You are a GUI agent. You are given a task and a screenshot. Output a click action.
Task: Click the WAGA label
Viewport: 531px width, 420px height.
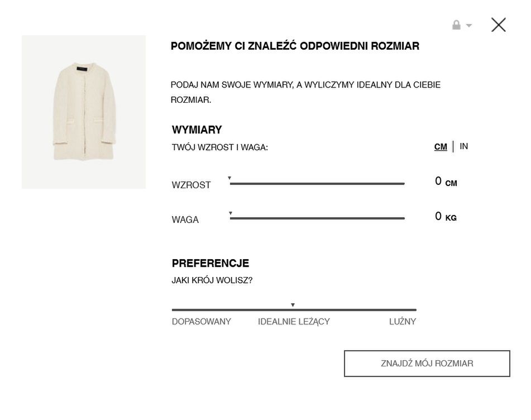click(185, 219)
